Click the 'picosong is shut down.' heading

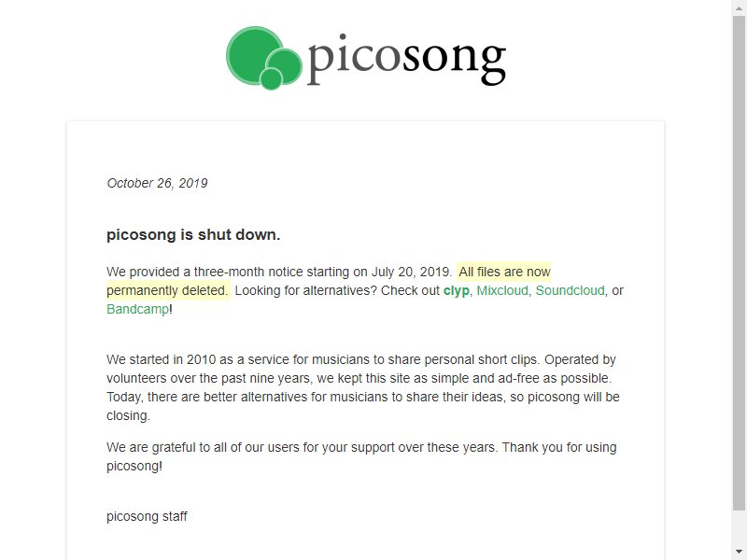point(193,234)
